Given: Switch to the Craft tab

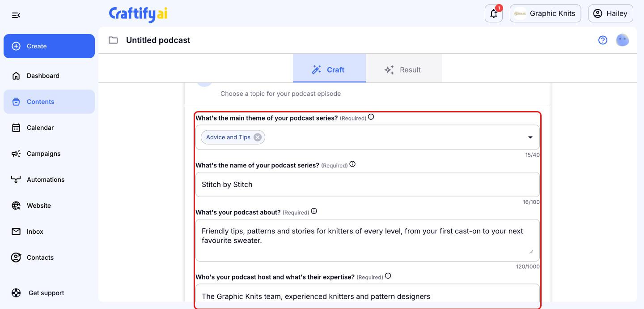Looking at the screenshot, I should tap(329, 68).
